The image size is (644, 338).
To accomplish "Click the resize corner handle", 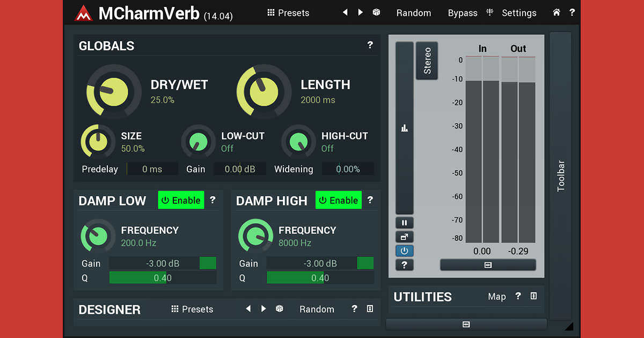I will coord(569,326).
